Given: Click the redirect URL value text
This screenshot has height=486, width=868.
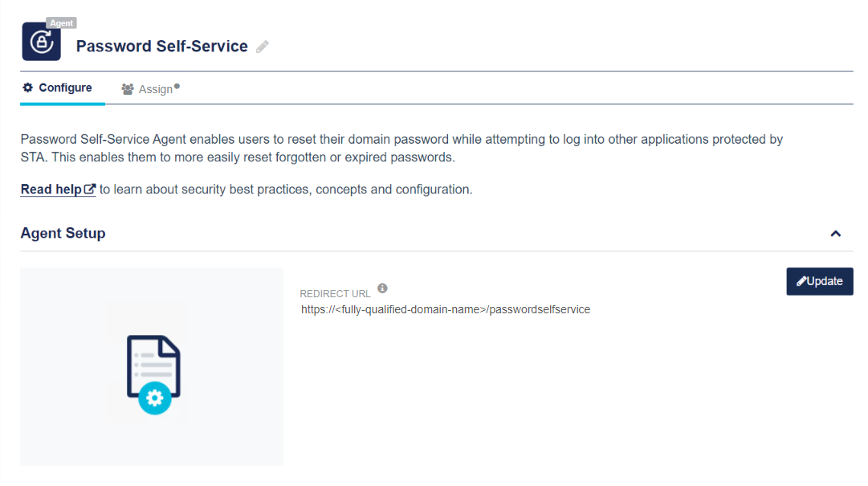Looking at the screenshot, I should (x=446, y=309).
